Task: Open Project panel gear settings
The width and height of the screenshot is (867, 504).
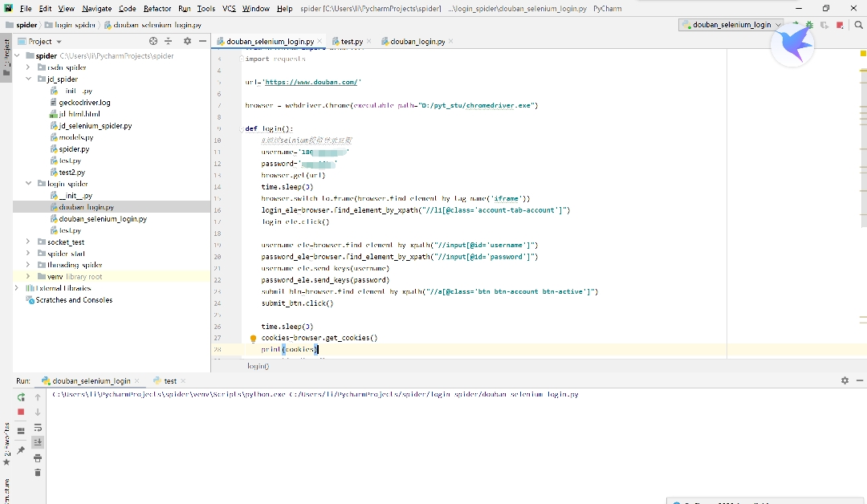Action: point(187,41)
